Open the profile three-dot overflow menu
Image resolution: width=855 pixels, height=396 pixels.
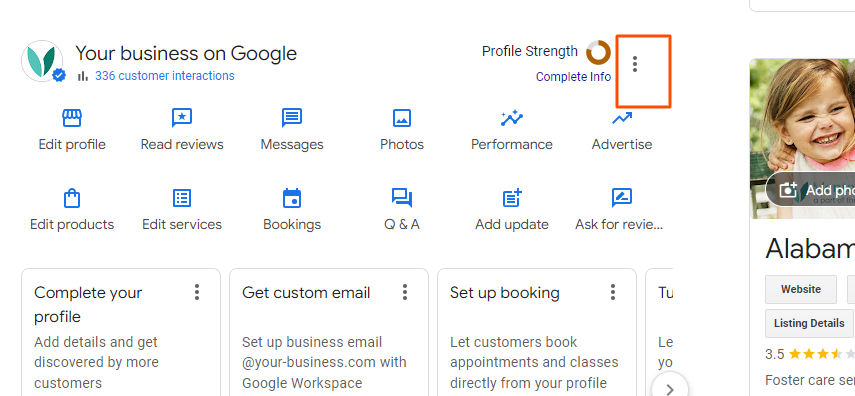(x=635, y=64)
